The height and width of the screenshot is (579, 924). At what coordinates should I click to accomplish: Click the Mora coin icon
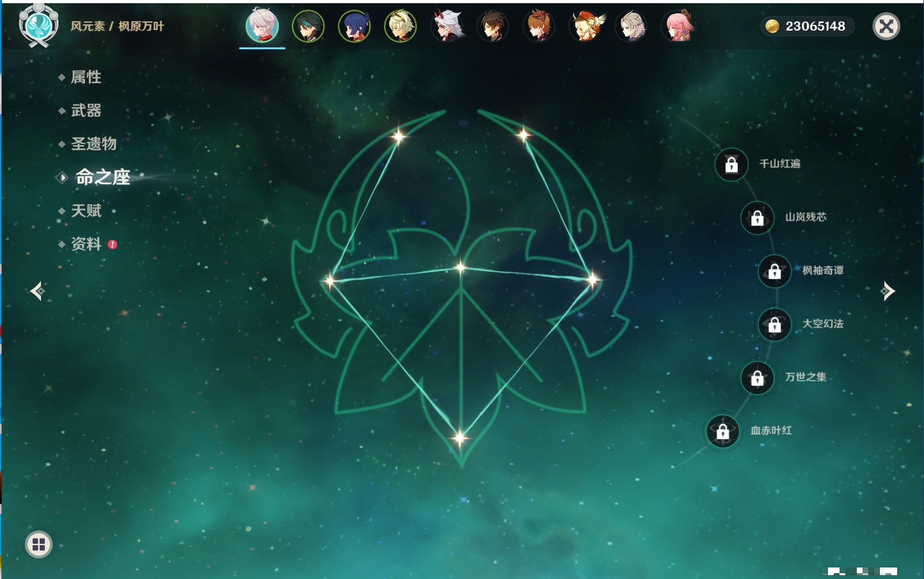[772, 26]
